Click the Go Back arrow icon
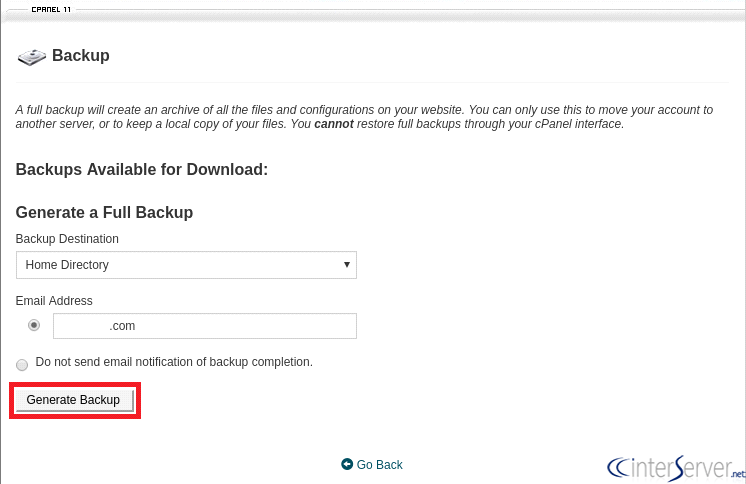 click(347, 464)
